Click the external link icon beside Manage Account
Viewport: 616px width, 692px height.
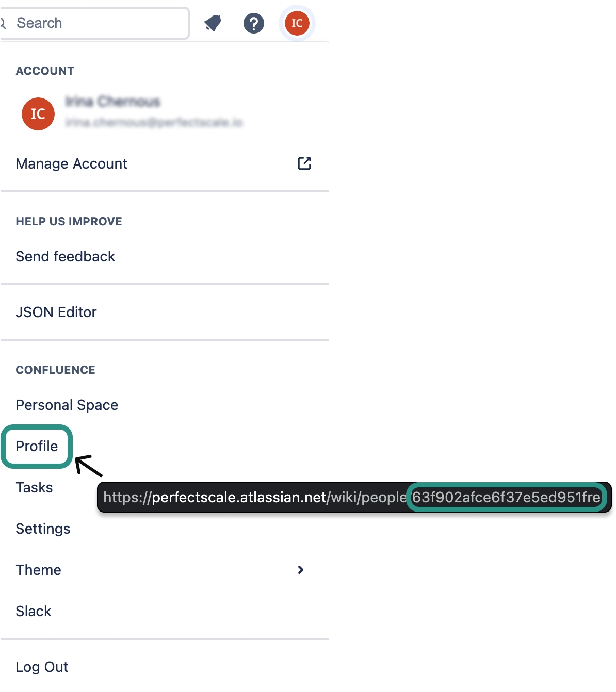pyautogui.click(x=304, y=163)
